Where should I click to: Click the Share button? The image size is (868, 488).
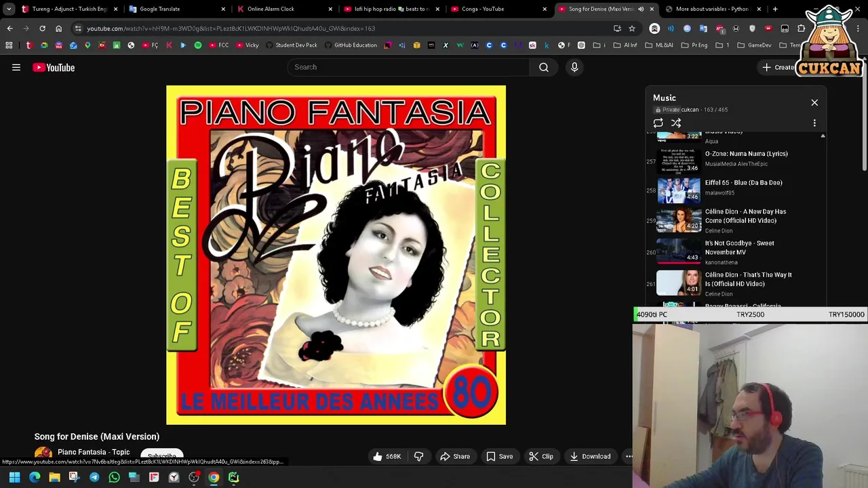point(455,456)
